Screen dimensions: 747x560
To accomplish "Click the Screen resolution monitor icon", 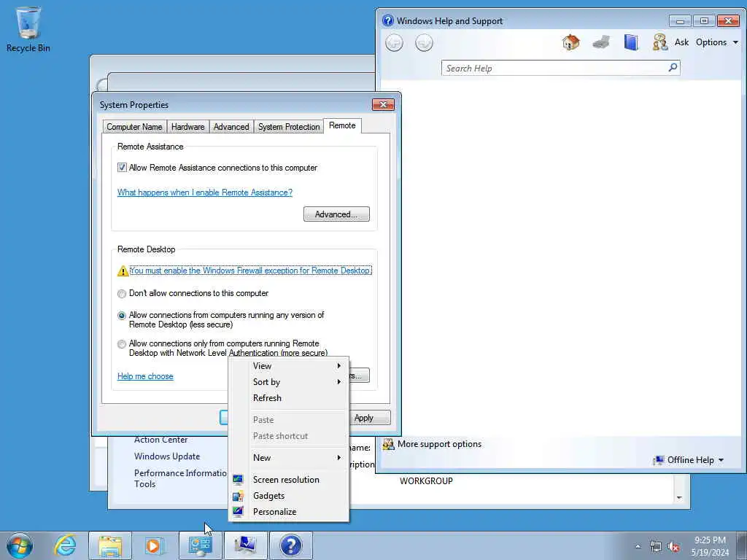I will pyautogui.click(x=238, y=480).
